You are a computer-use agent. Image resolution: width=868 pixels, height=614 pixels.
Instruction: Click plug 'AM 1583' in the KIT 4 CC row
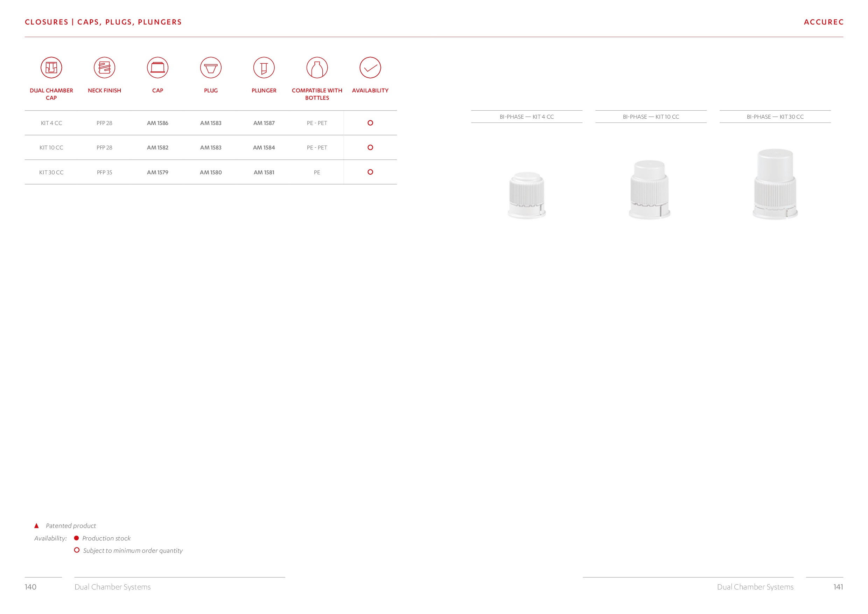pyautogui.click(x=211, y=123)
